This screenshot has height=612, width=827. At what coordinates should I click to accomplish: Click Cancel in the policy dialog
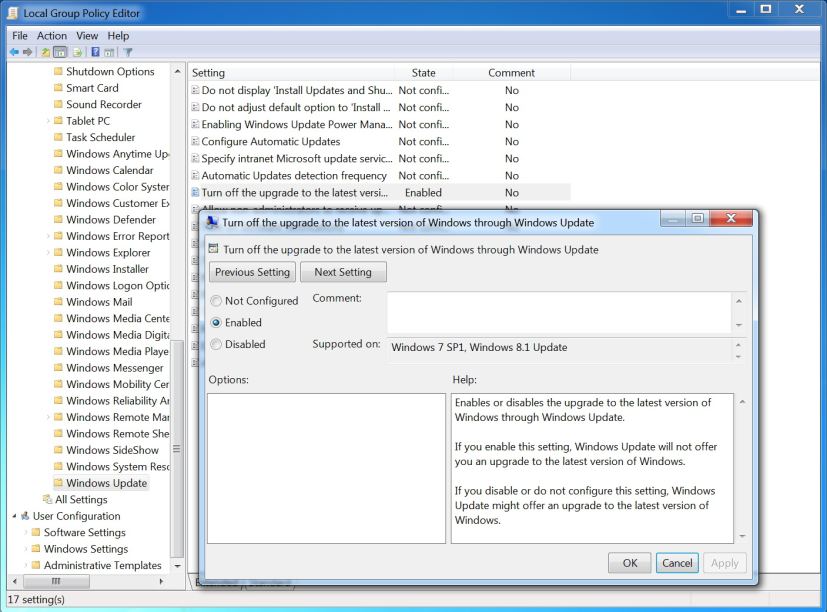(677, 563)
